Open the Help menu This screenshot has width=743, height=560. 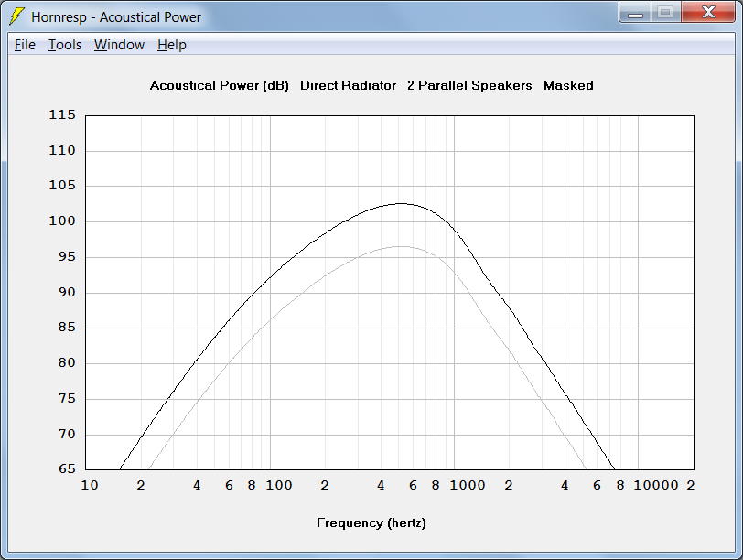[171, 45]
